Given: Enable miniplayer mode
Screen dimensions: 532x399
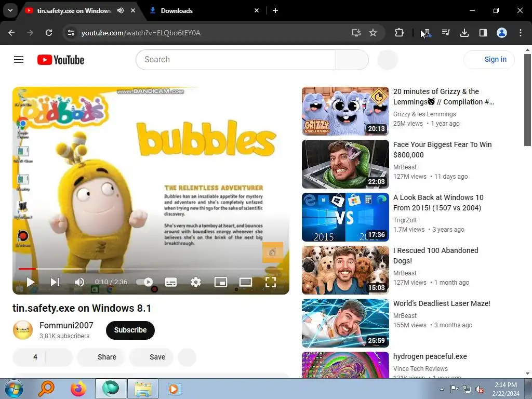Looking at the screenshot, I should tap(221, 282).
